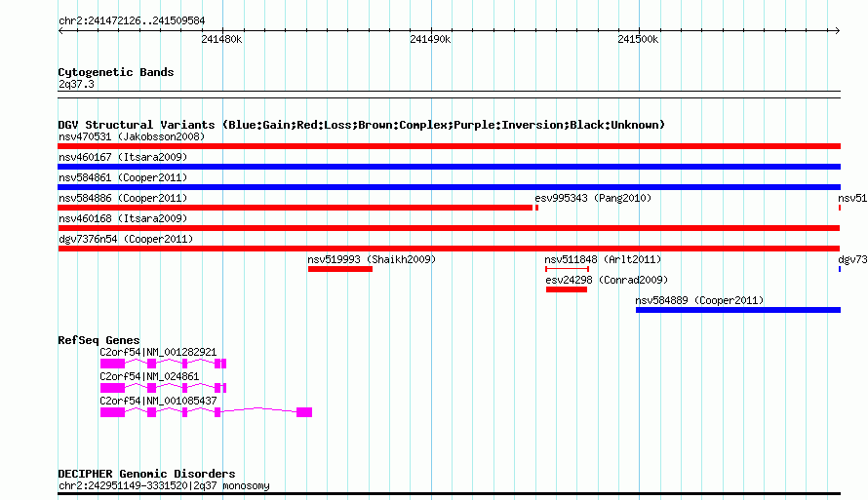Select the C2orf54 NM_001282921 gene model glyph
Viewport: 868px width, 500px height.
click(x=163, y=364)
